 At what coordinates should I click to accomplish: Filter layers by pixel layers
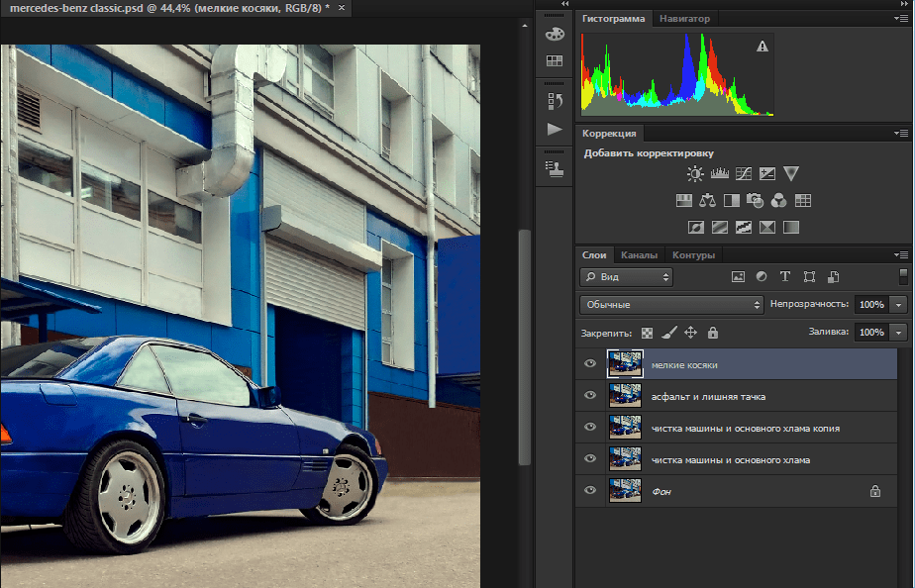(x=738, y=277)
